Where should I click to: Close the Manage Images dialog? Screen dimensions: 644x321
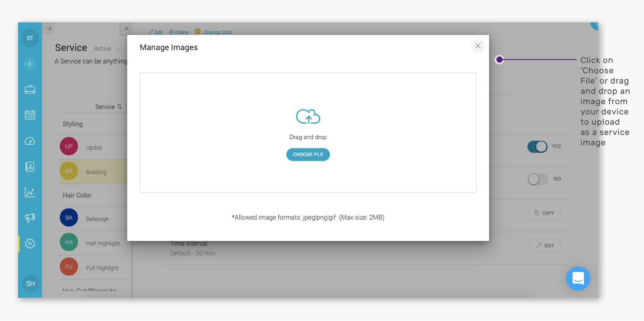[478, 46]
